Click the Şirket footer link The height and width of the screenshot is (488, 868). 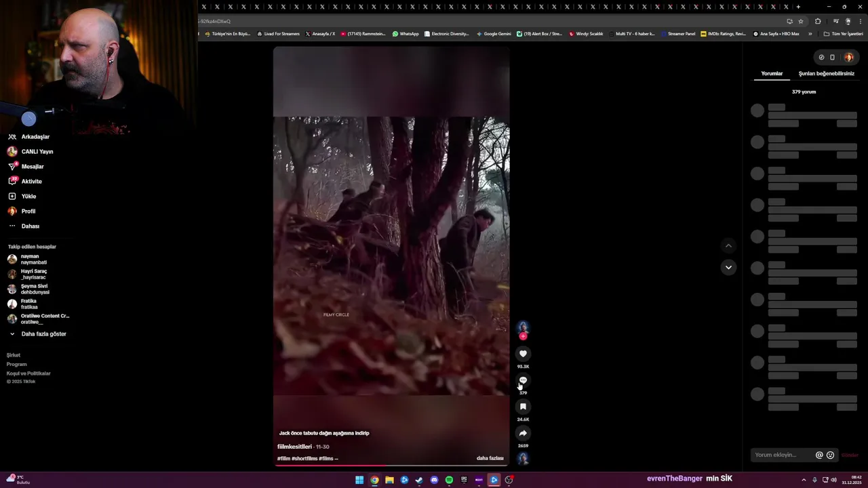point(14,355)
